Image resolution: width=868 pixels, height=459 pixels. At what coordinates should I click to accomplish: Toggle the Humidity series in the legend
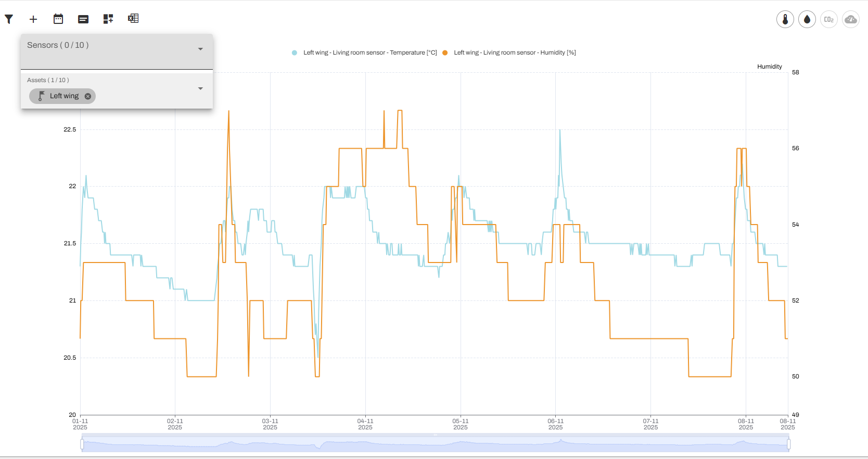click(x=510, y=53)
